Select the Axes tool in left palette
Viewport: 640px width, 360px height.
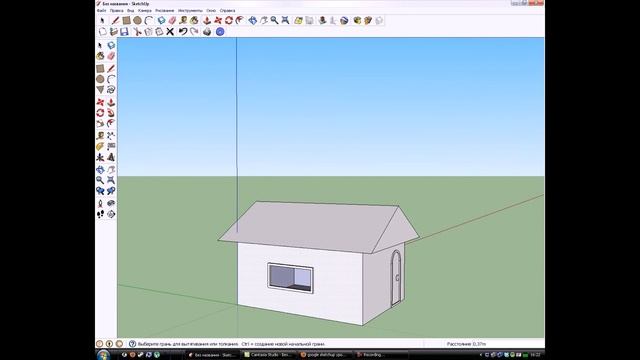pos(100,157)
